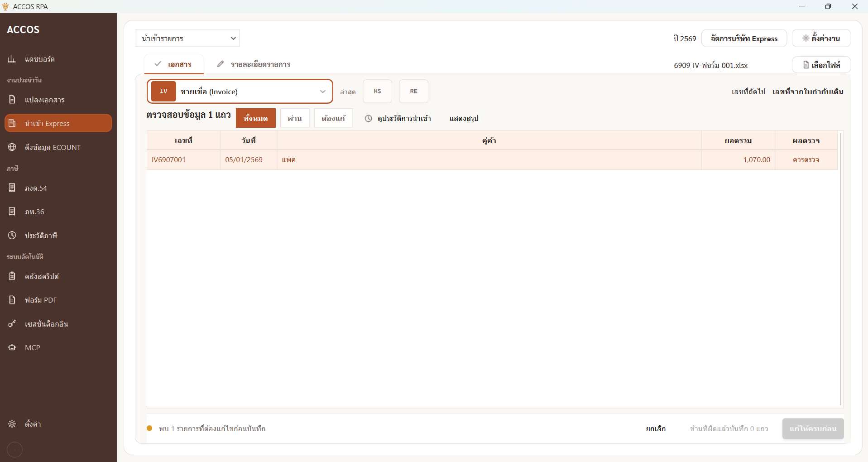Screen dimensions: 868x462
Task: Click the clock icon for ประวัติภาษี
Action: coord(12,235)
